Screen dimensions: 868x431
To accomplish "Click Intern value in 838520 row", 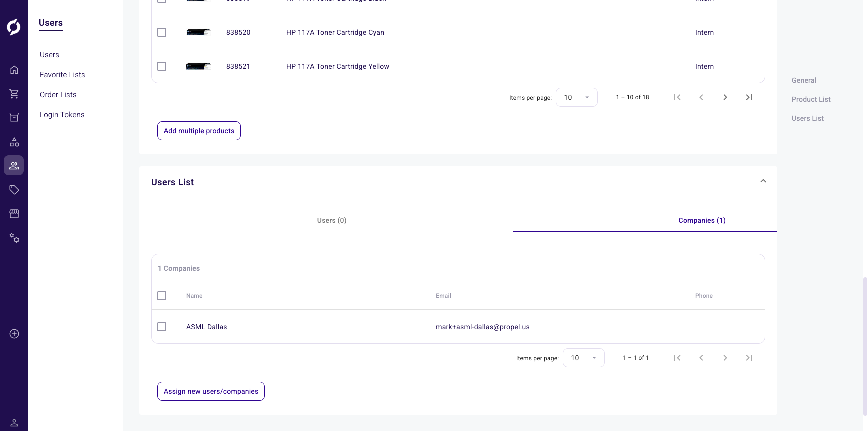I will click(x=704, y=32).
